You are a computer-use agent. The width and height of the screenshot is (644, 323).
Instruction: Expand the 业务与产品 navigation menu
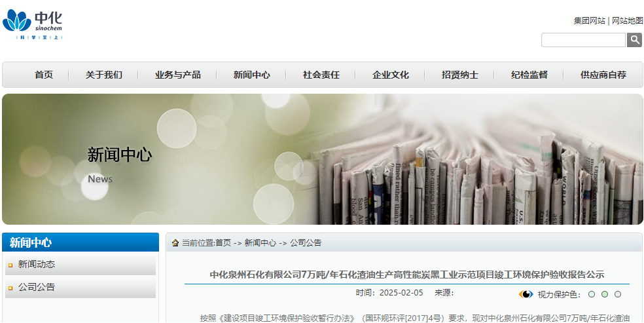point(177,75)
